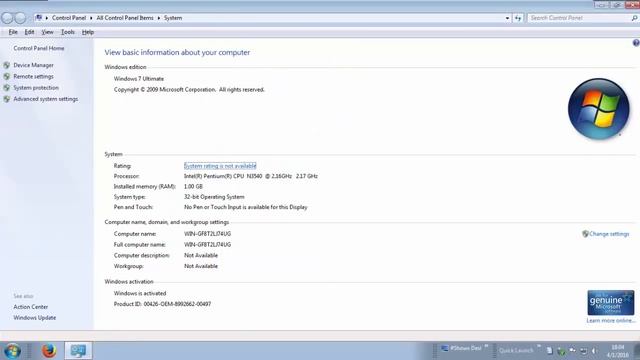Click the shield icon beside Change settings
This screenshot has height=360, width=640.
pyautogui.click(x=585, y=234)
